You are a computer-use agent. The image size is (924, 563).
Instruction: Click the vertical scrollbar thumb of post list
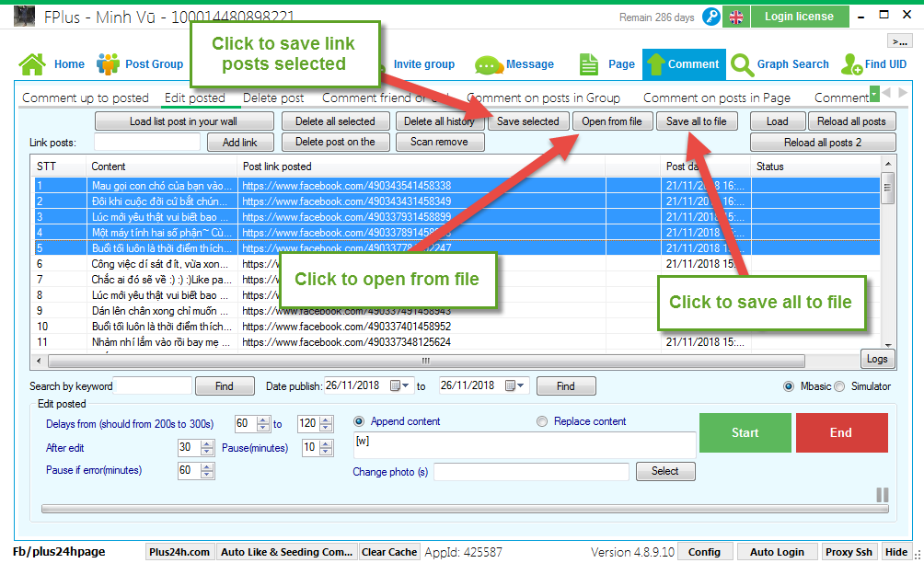(887, 188)
